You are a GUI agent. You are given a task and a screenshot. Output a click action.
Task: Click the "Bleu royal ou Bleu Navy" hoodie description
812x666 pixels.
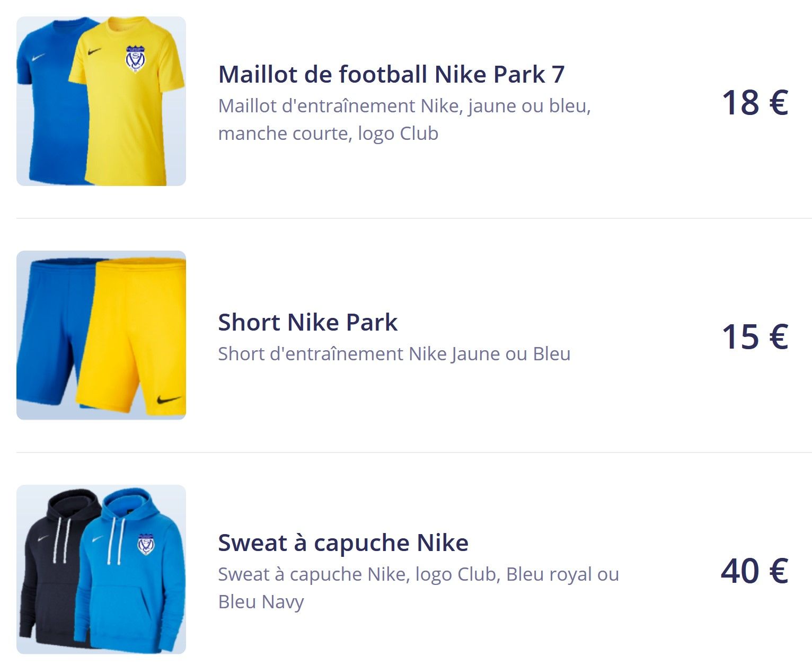click(418, 588)
